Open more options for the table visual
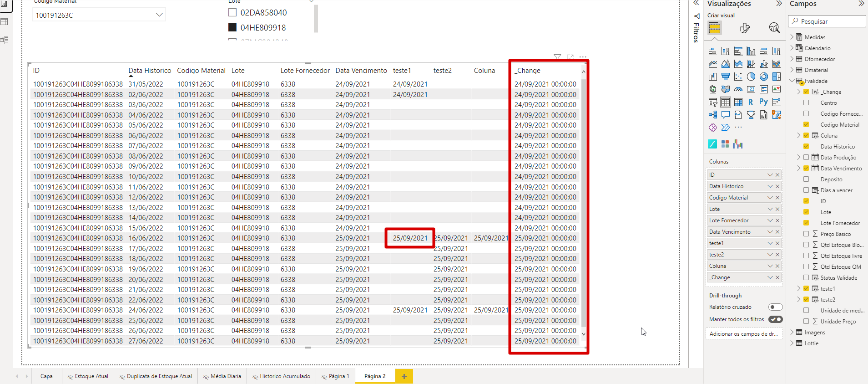This screenshot has width=868, height=384. [583, 57]
